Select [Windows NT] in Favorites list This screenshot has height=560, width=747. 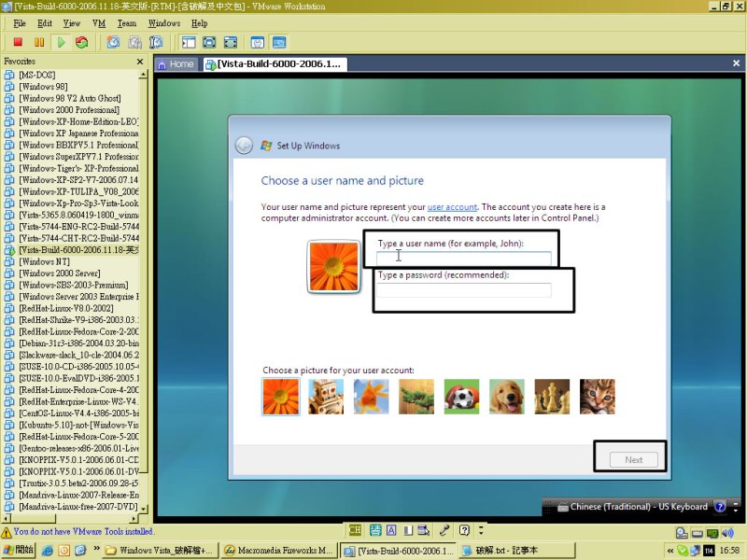coord(44,262)
